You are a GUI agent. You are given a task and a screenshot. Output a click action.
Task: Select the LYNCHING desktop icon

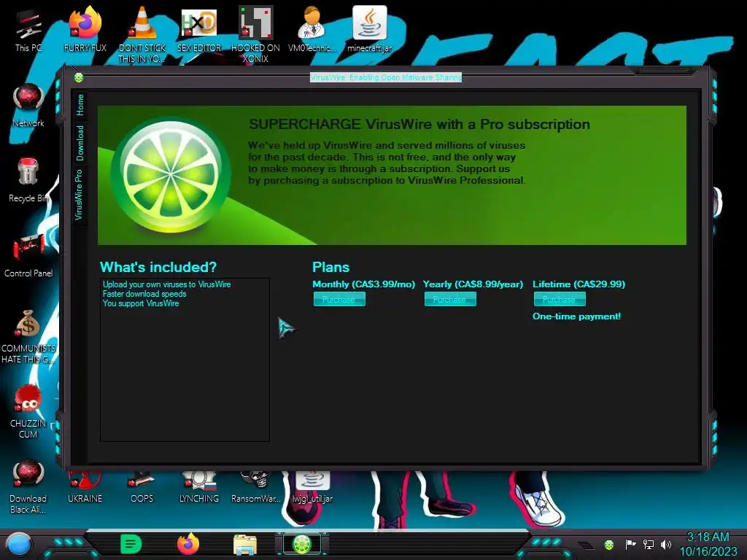point(199,488)
